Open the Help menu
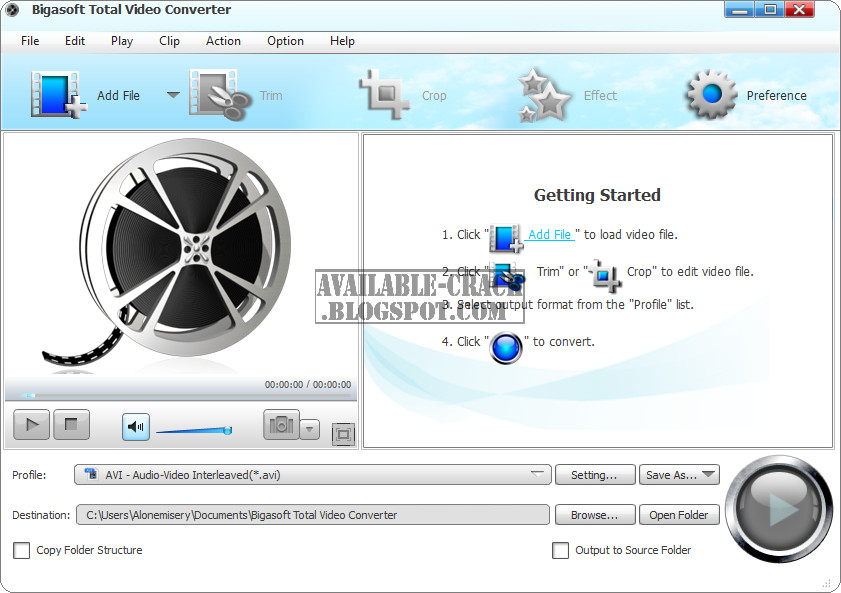841x593 pixels. coord(342,41)
